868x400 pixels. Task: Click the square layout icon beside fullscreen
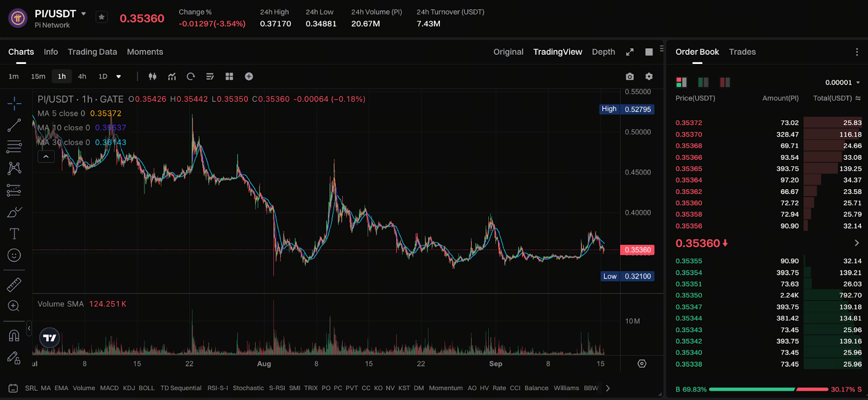(649, 52)
